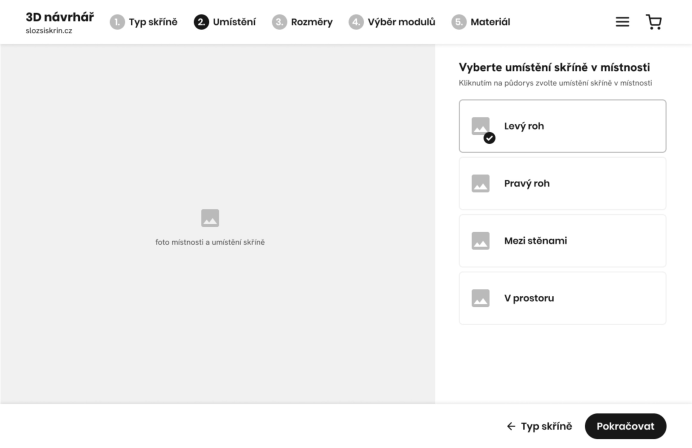Click the Mezi stěnami image icon

pos(481,241)
